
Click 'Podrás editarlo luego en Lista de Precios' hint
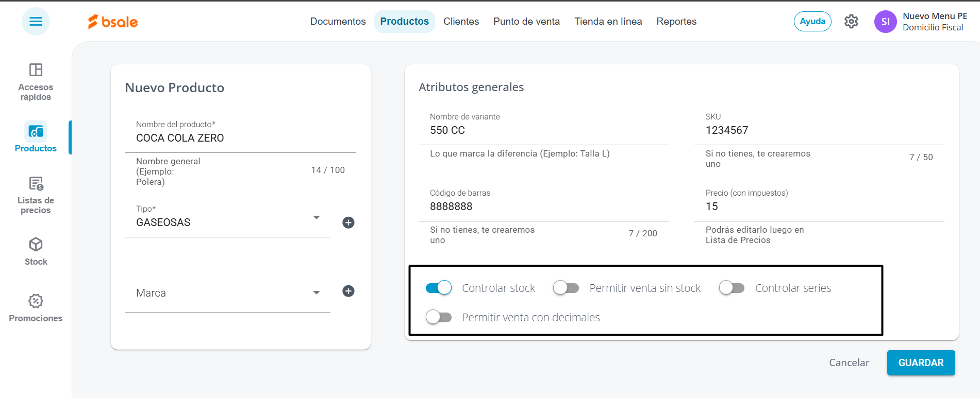755,235
